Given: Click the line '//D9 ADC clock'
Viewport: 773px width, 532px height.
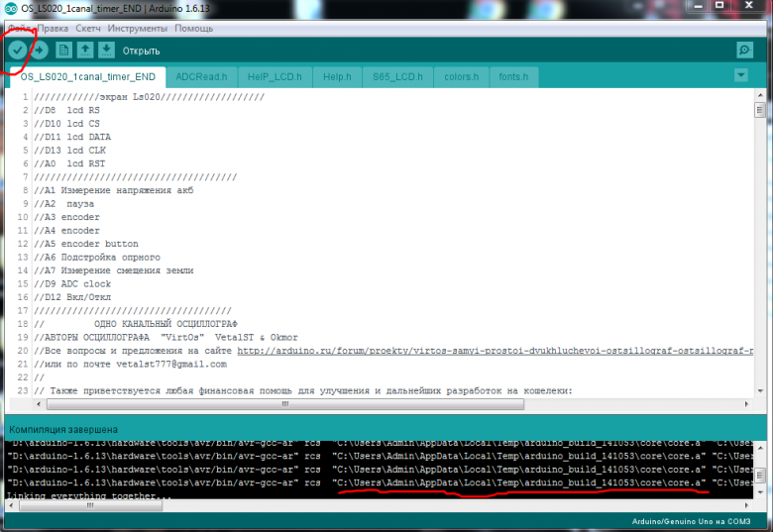Looking at the screenshot, I should click(72, 283).
